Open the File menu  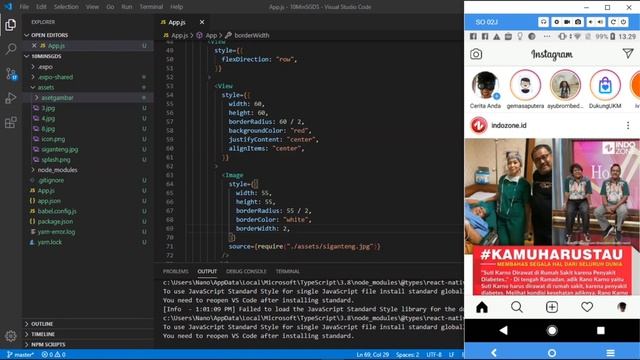(24, 7)
